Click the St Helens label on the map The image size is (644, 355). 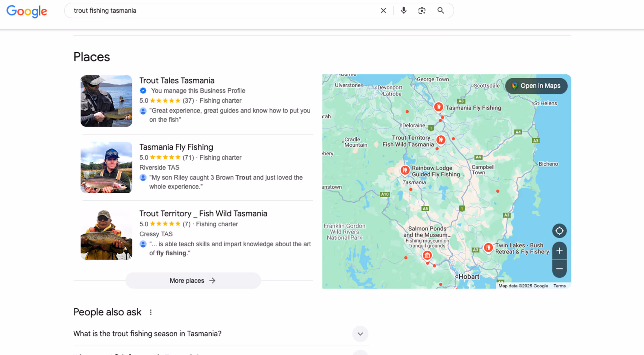click(x=545, y=103)
